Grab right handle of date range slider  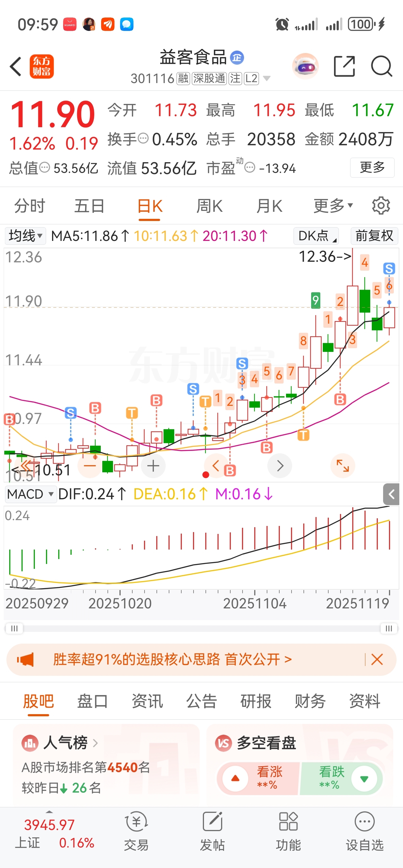click(x=389, y=628)
